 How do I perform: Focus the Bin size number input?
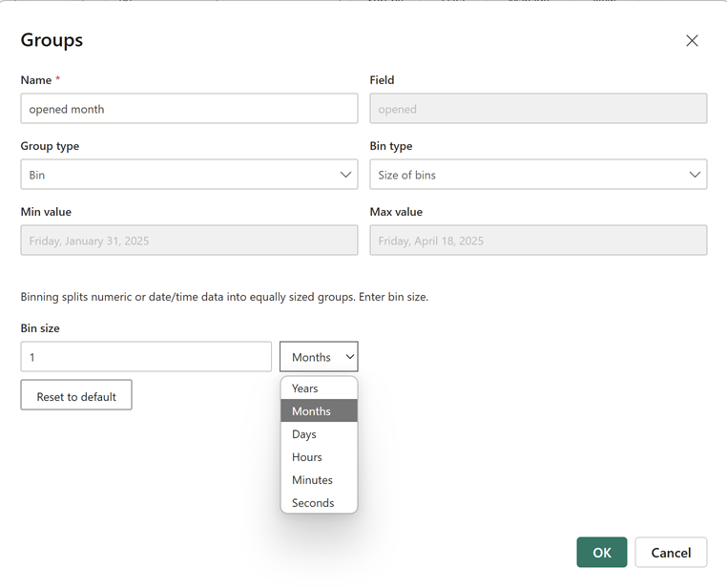146,357
